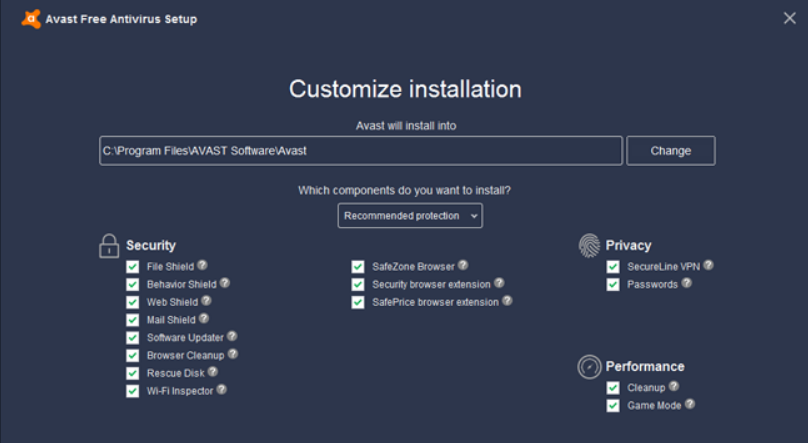Image resolution: width=808 pixels, height=443 pixels.
Task: Click the Avast Free Antivirus Setup title
Action: coord(121,20)
